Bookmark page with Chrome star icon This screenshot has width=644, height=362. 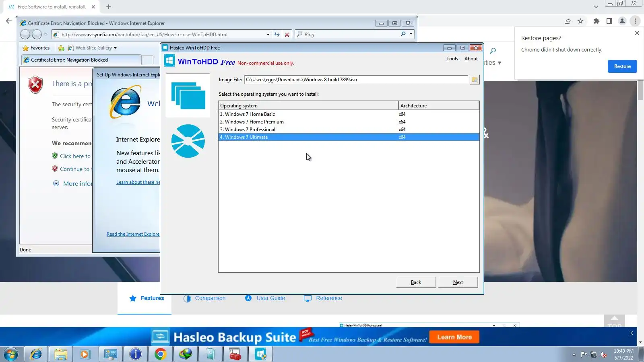pyautogui.click(x=580, y=21)
